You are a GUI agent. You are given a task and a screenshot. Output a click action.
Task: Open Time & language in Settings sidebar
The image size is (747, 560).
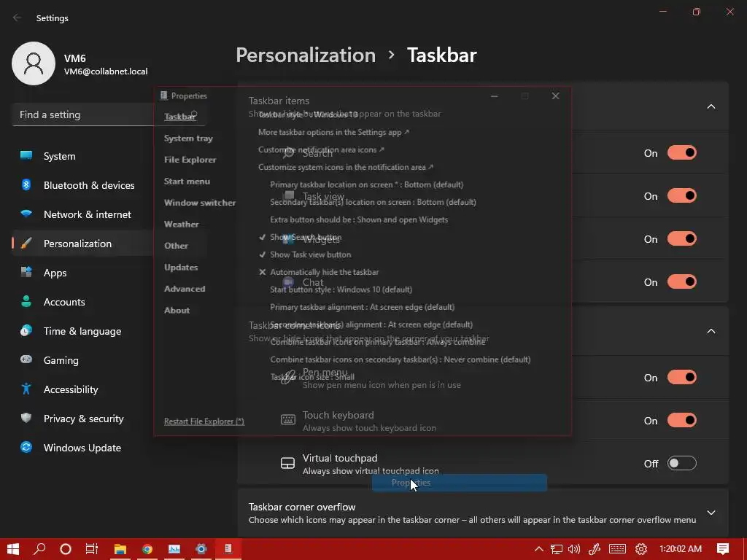click(82, 331)
